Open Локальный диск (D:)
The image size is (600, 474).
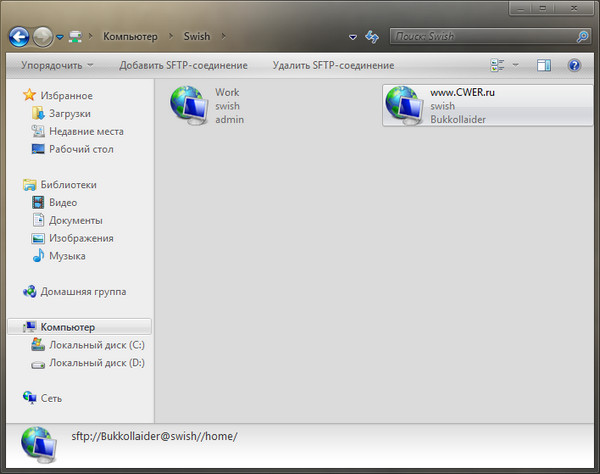(97, 363)
